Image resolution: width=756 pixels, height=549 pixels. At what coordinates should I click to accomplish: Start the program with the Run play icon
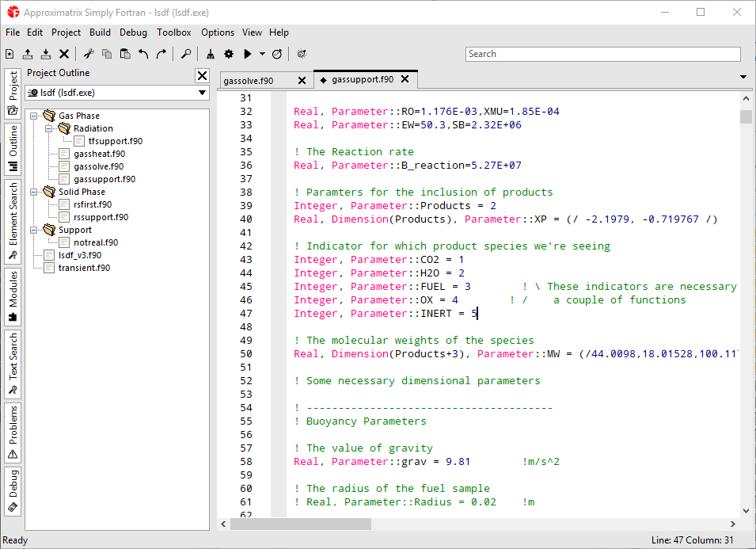247,54
